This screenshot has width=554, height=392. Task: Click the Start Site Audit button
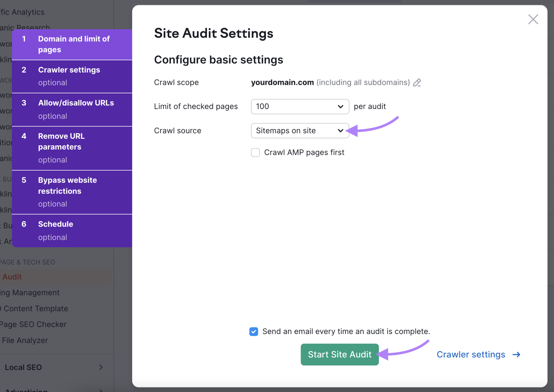[x=340, y=354]
